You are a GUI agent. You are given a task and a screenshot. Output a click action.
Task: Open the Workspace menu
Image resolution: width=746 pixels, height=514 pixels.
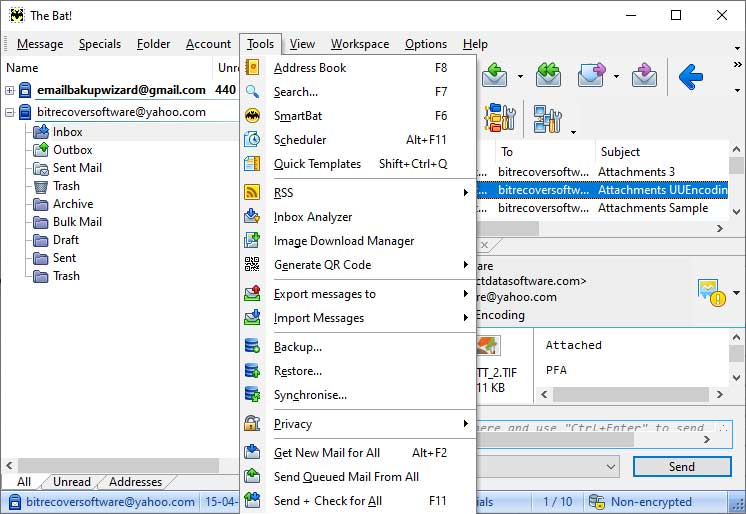click(x=360, y=44)
